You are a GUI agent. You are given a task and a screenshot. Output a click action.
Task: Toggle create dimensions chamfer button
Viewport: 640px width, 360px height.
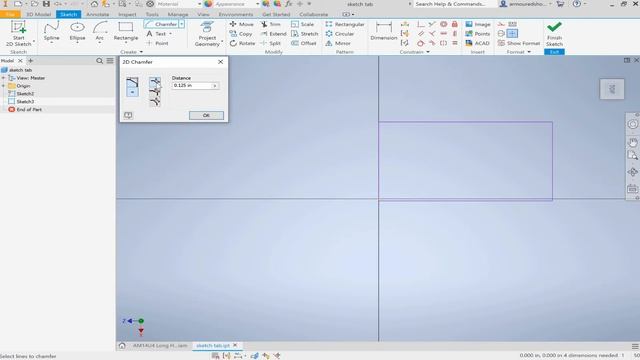pos(132,82)
